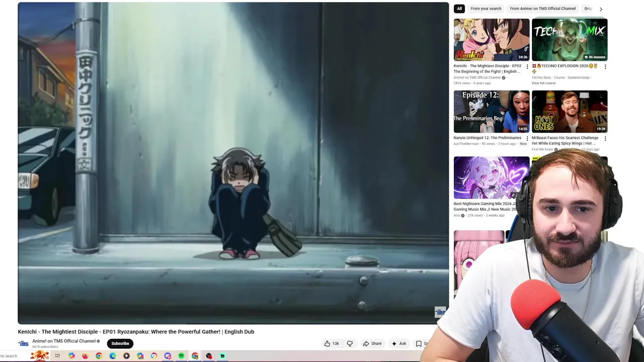The width and height of the screenshot is (644, 362).
Task: Open Naruto Unhinged 12: The Preliminaries title
Action: 487,138
